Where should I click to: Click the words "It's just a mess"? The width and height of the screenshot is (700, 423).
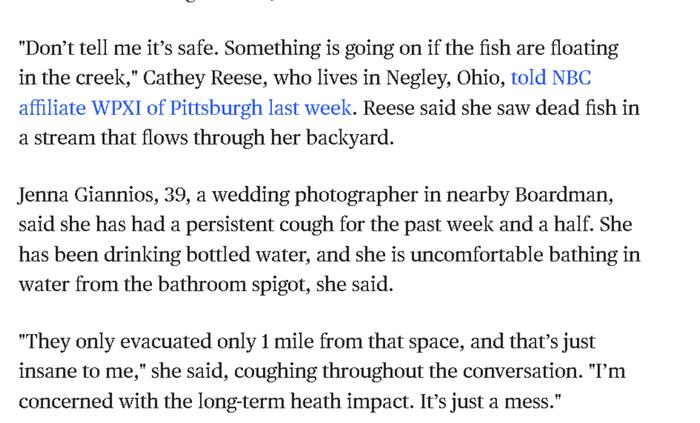pyautogui.click(x=487, y=401)
